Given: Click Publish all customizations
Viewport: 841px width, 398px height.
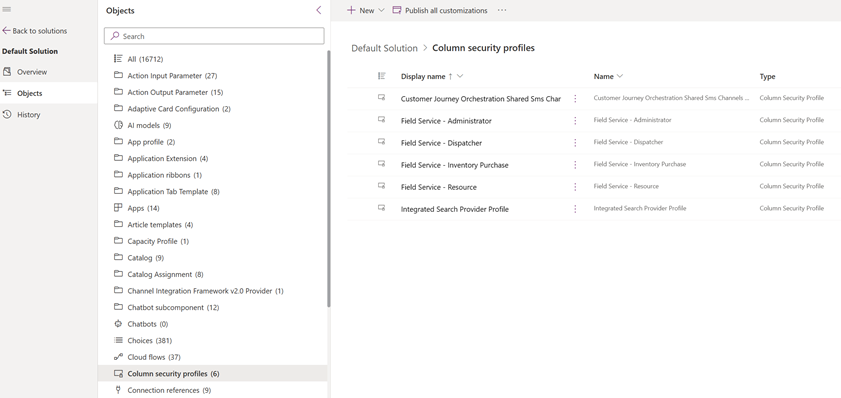Looking at the screenshot, I should [440, 10].
